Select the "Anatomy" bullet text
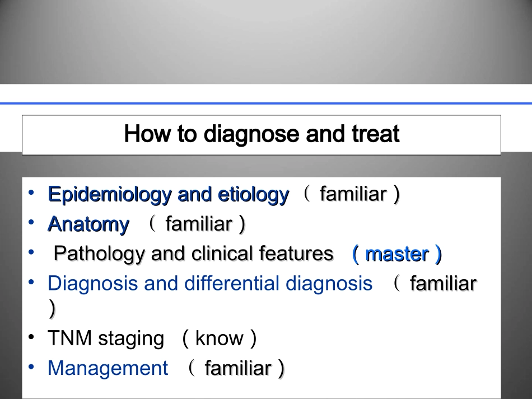532x399 pixels. pyautogui.click(x=88, y=224)
